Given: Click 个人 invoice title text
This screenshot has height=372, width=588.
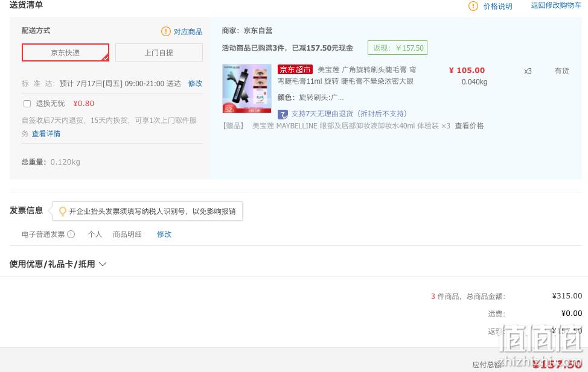Looking at the screenshot, I should pyautogui.click(x=95, y=234).
